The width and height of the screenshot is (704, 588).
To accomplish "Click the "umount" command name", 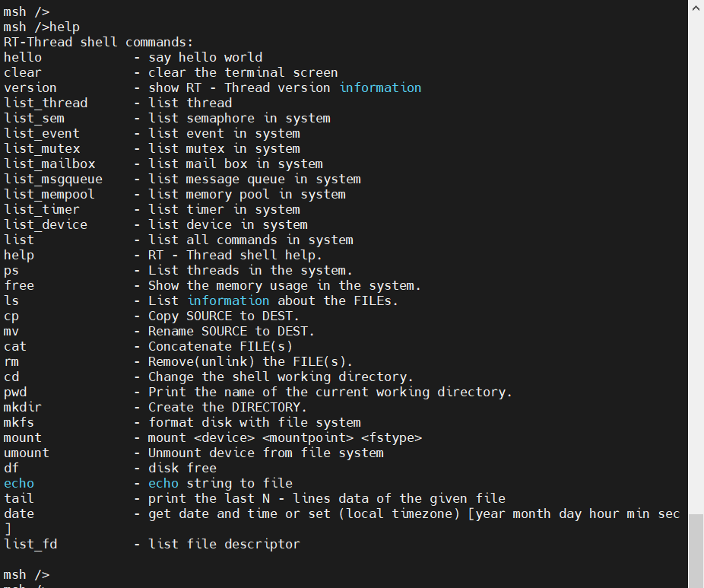I will click(x=27, y=453).
